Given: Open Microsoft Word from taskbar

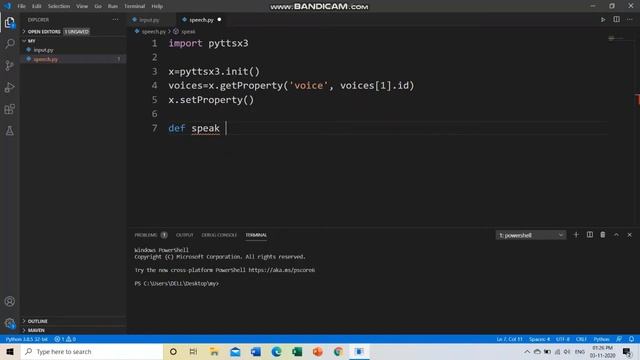Looking at the screenshot, I should (256, 351).
